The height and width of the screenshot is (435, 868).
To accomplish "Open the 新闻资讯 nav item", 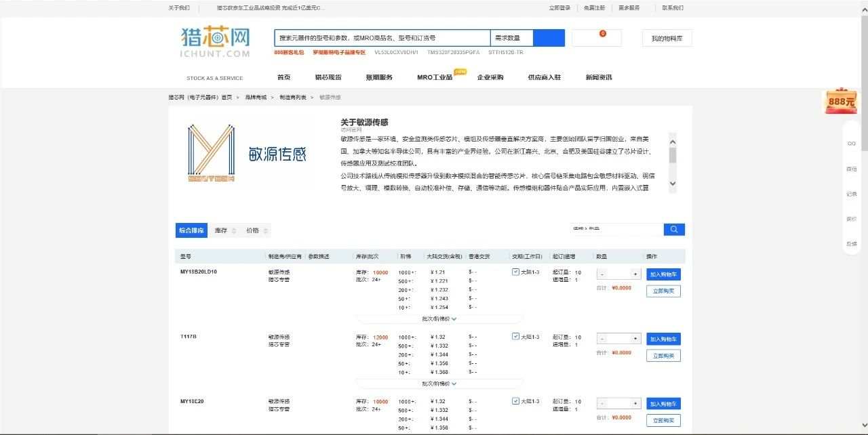I will [x=599, y=77].
